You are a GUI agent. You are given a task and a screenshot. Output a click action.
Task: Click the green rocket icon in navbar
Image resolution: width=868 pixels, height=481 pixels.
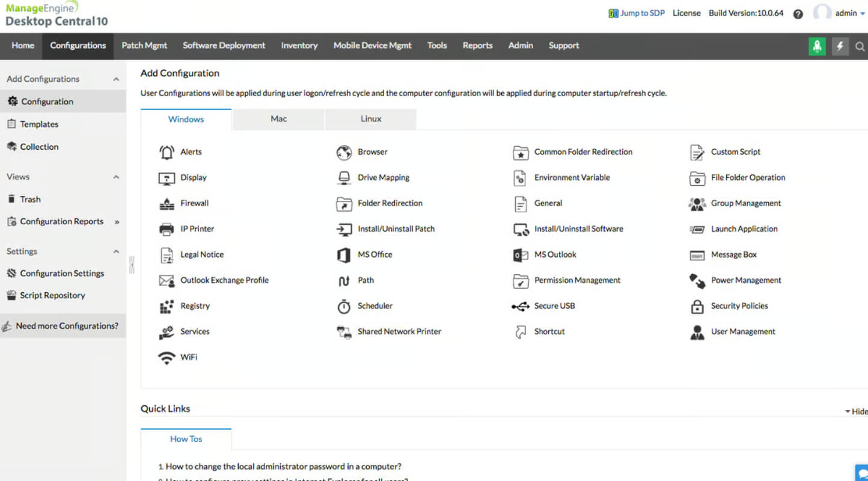[817, 46]
